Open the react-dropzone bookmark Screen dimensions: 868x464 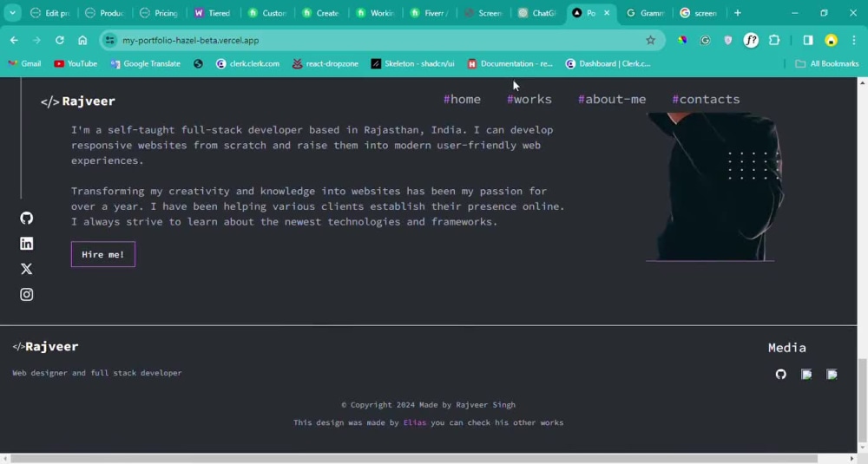point(325,63)
